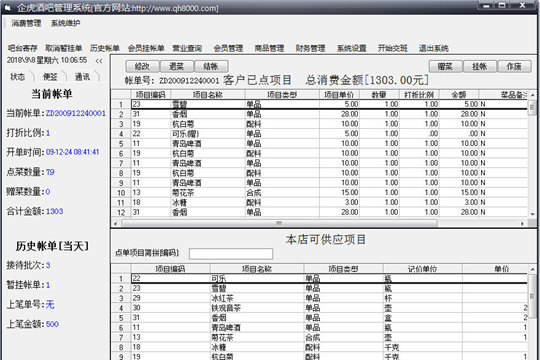Click 吧台寄存 in the toolbar

tap(22, 48)
